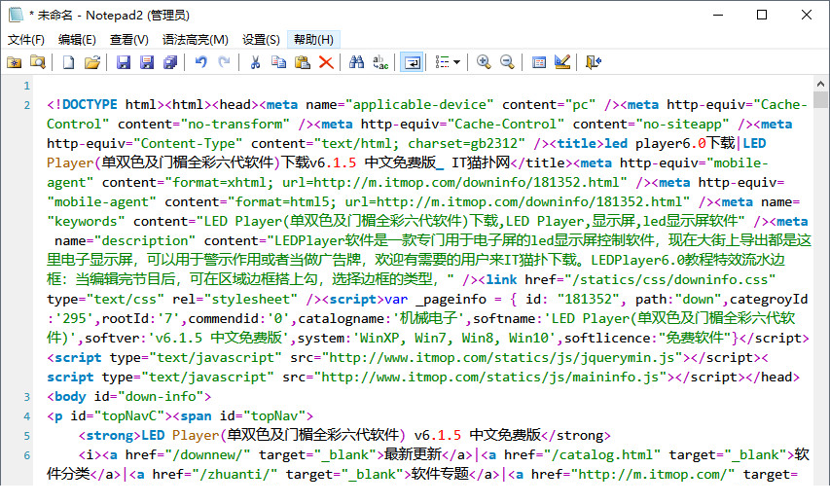
Task: Click the jquerymin.js script URL
Action: coord(501,358)
